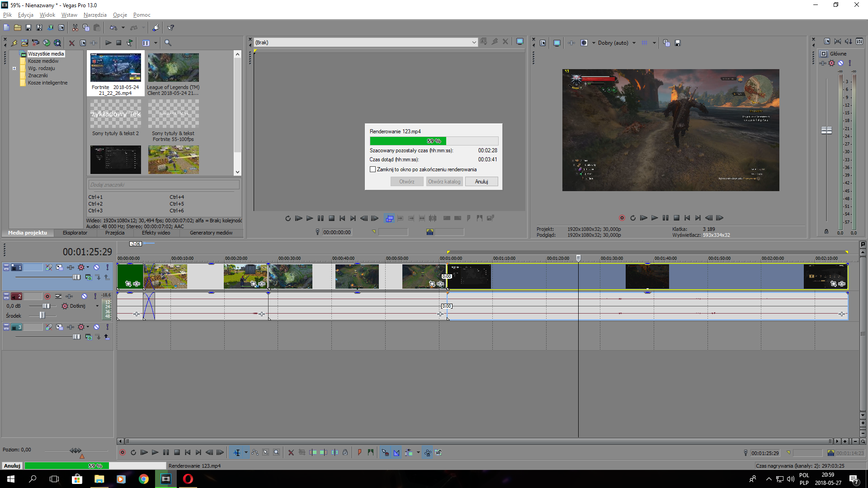
Task: Click the Remove media (X) icon in the media panel
Action: point(71,43)
